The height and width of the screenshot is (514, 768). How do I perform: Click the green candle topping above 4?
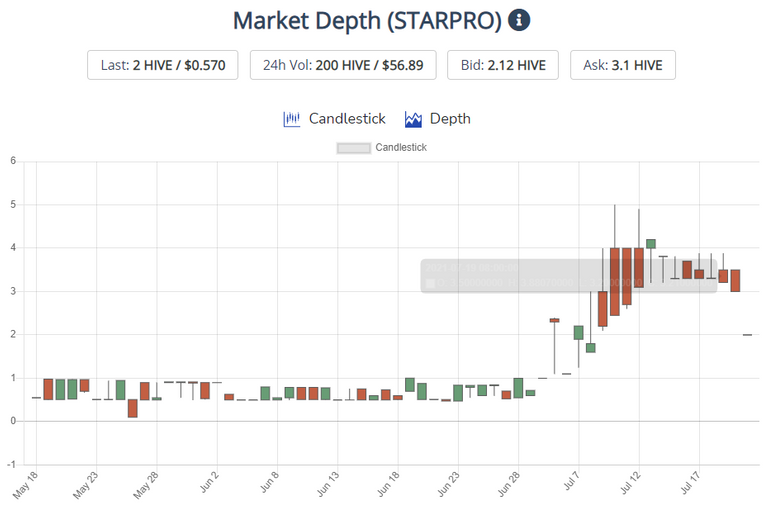650,244
